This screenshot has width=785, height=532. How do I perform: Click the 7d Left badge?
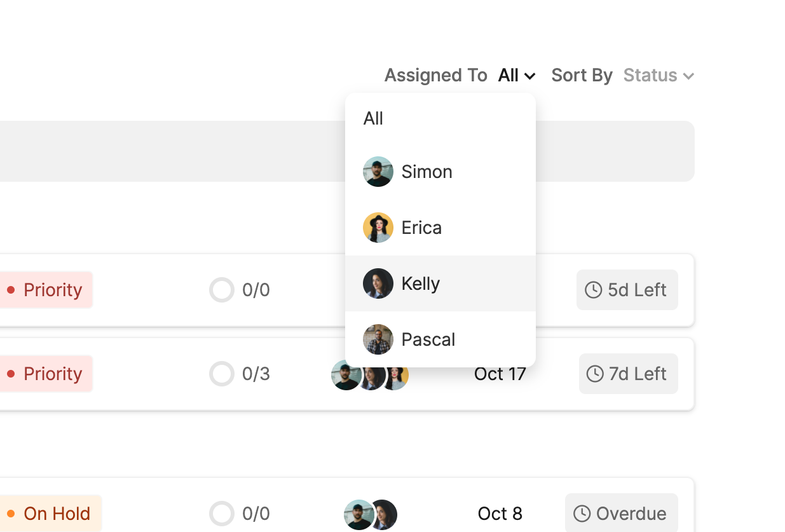tap(628, 374)
